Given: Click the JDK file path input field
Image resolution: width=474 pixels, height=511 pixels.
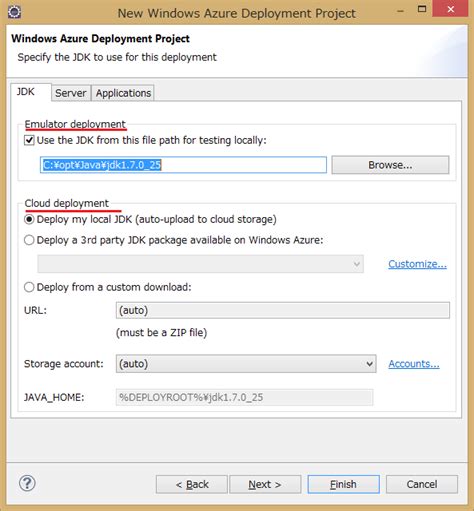Looking at the screenshot, I should pos(183,165).
